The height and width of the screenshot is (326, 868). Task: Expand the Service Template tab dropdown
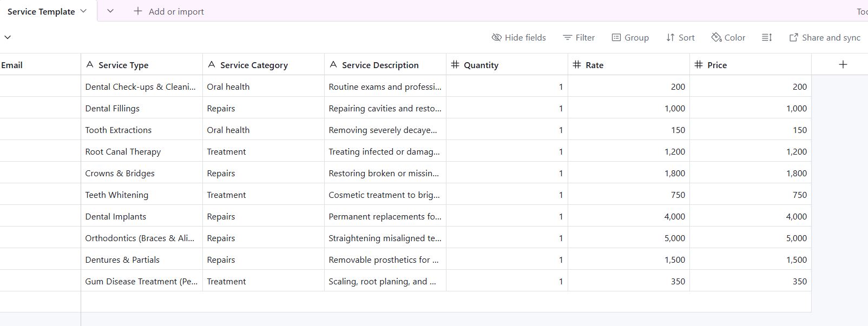[83, 11]
